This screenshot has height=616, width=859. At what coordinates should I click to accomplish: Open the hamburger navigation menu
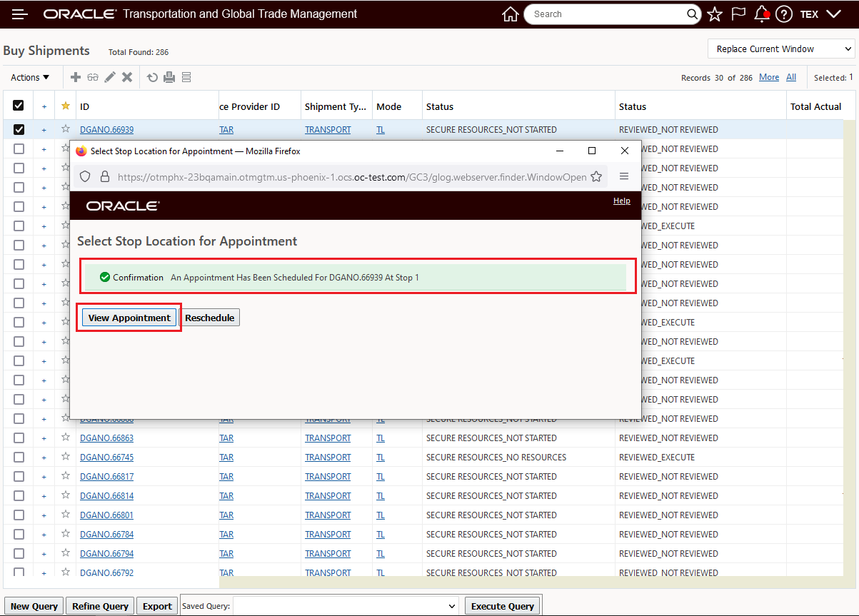20,14
